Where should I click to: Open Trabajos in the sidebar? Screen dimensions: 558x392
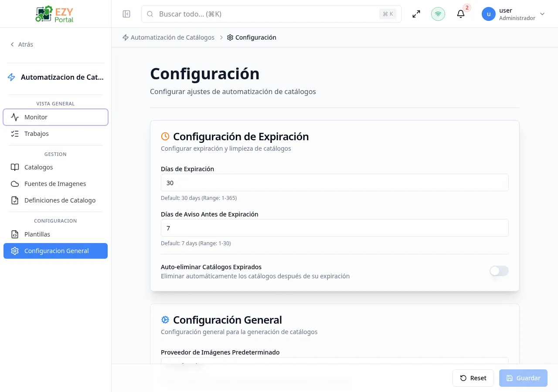click(55, 134)
